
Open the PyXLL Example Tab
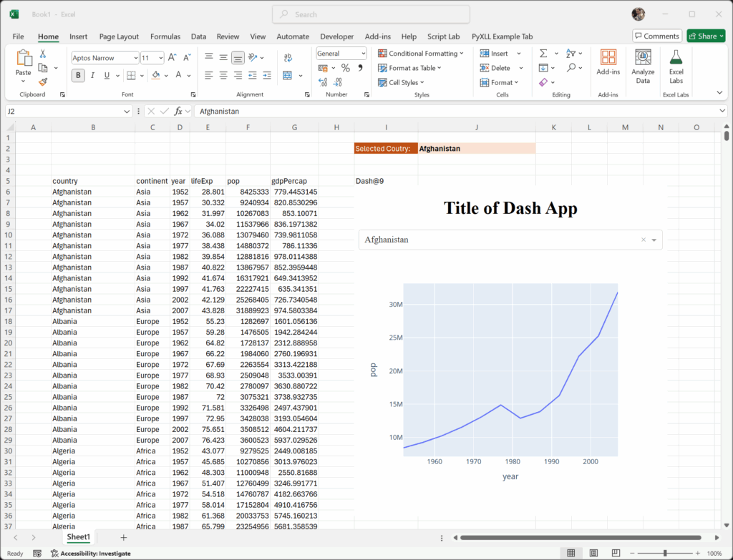(x=501, y=36)
